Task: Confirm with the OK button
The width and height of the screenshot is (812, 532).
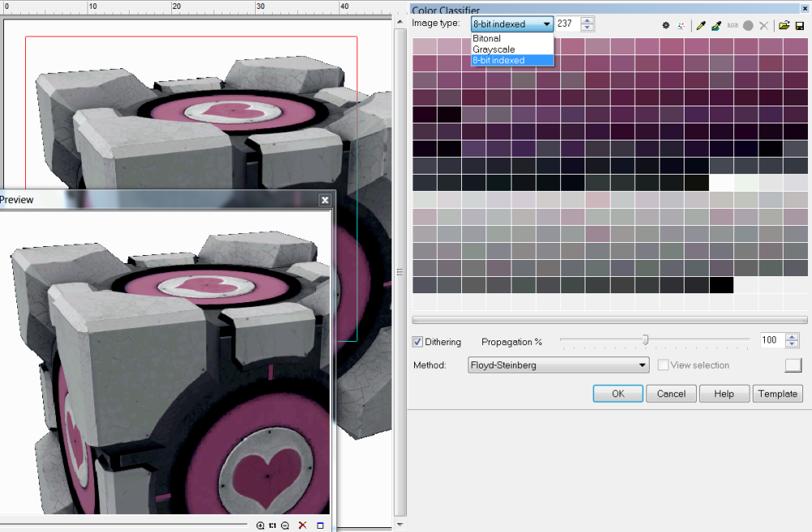Action: tap(618, 394)
